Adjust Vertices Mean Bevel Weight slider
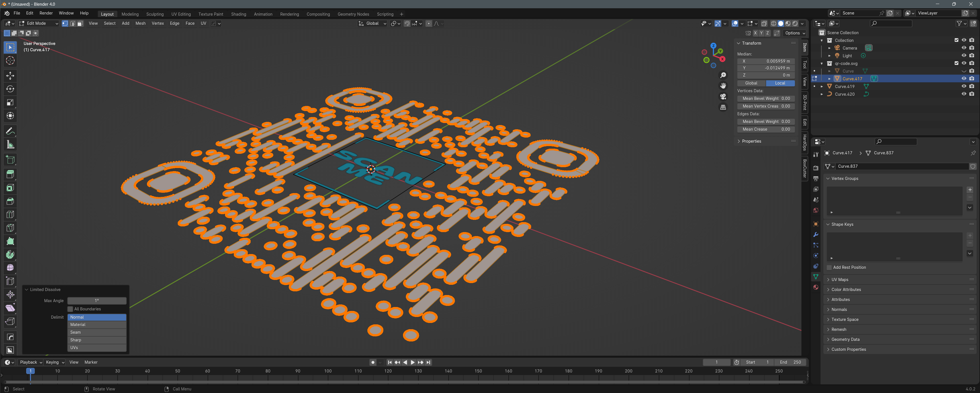The height and width of the screenshot is (393, 980). pos(766,99)
